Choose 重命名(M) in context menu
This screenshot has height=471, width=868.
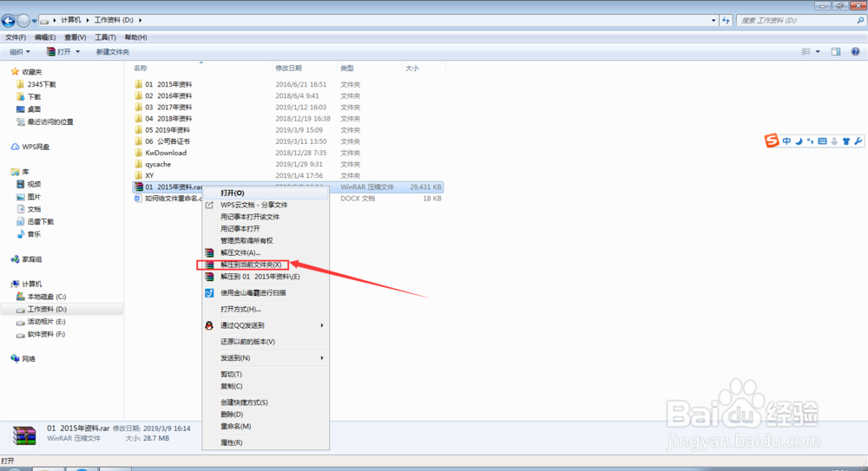pos(265,426)
